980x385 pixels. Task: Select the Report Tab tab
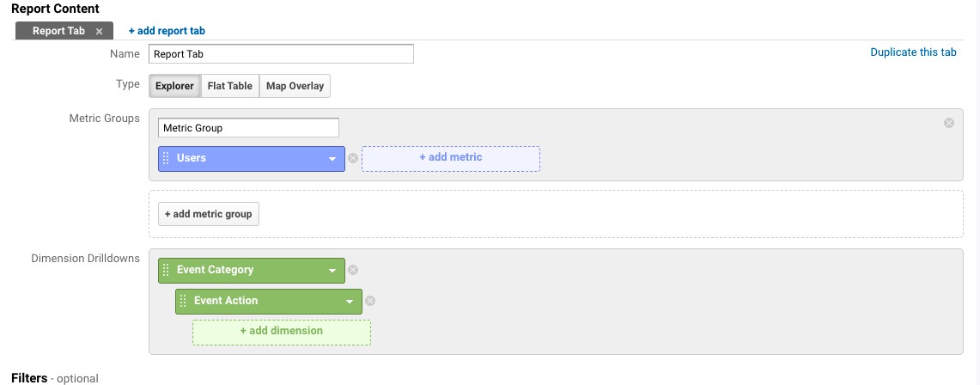pyautogui.click(x=58, y=31)
